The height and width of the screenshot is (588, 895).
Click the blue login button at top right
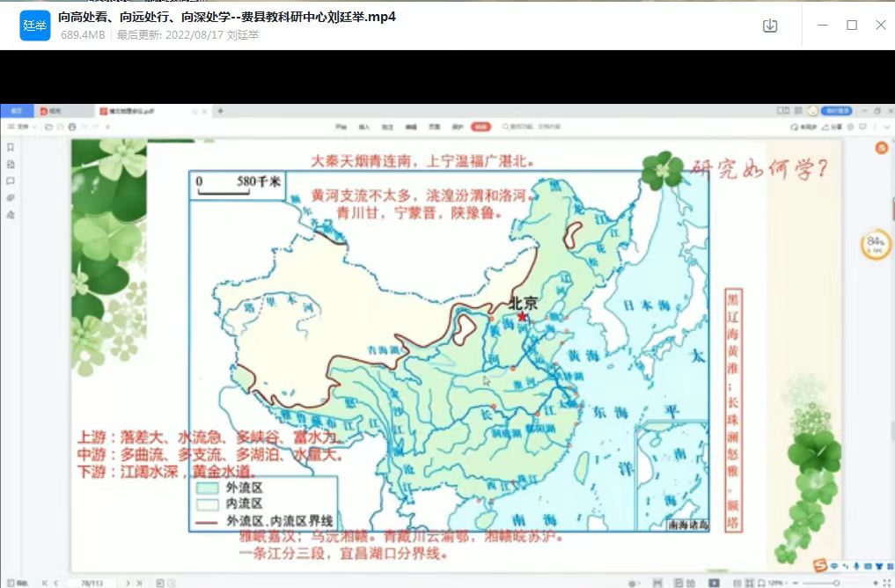837,111
